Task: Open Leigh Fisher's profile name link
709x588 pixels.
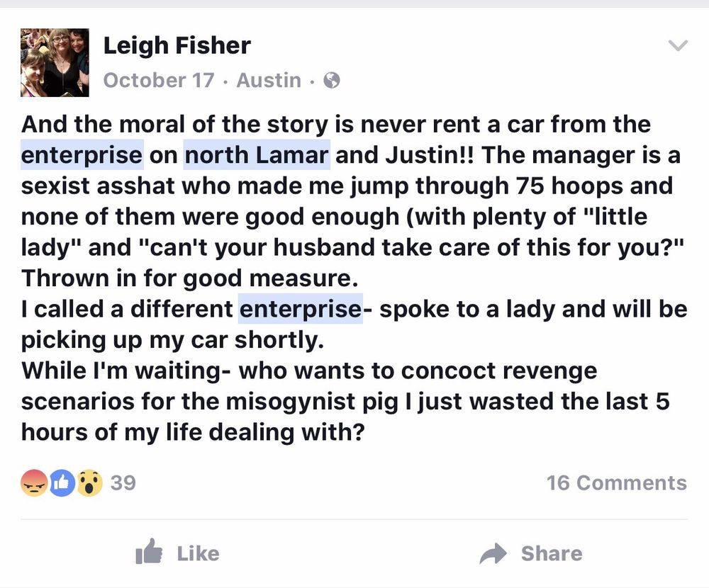Action: point(177,46)
